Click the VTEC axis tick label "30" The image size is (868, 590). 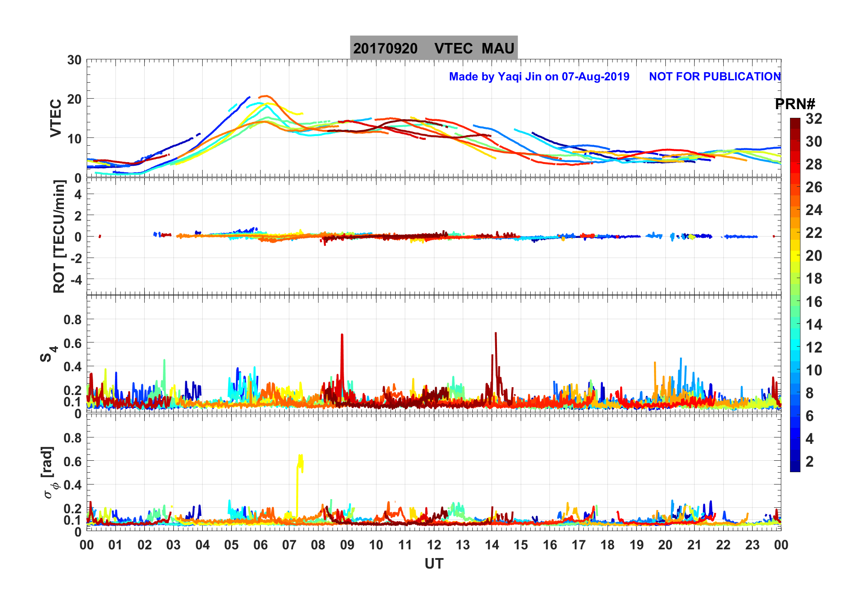(74, 60)
